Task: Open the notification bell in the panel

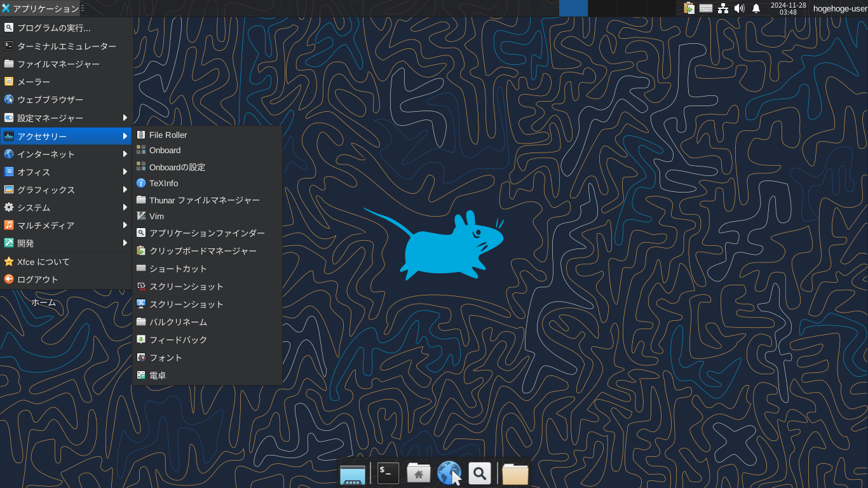Action: (756, 8)
